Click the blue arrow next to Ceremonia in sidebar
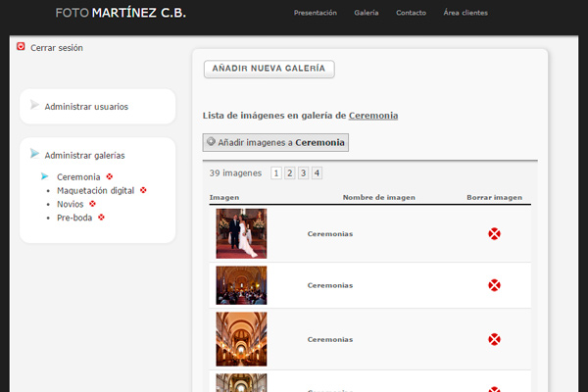The width and height of the screenshot is (588, 392). [x=45, y=176]
